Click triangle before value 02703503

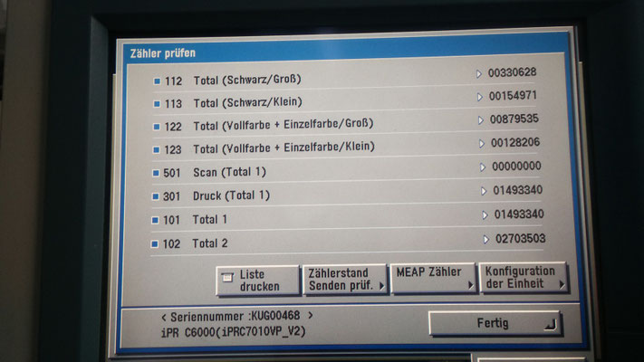[486, 239]
